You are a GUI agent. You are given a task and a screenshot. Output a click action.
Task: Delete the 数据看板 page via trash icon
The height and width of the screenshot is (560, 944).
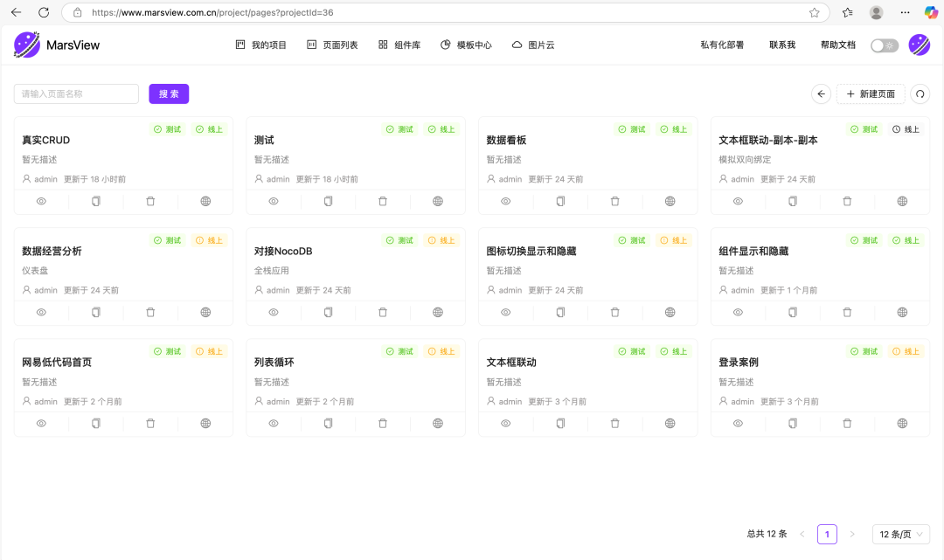click(614, 201)
